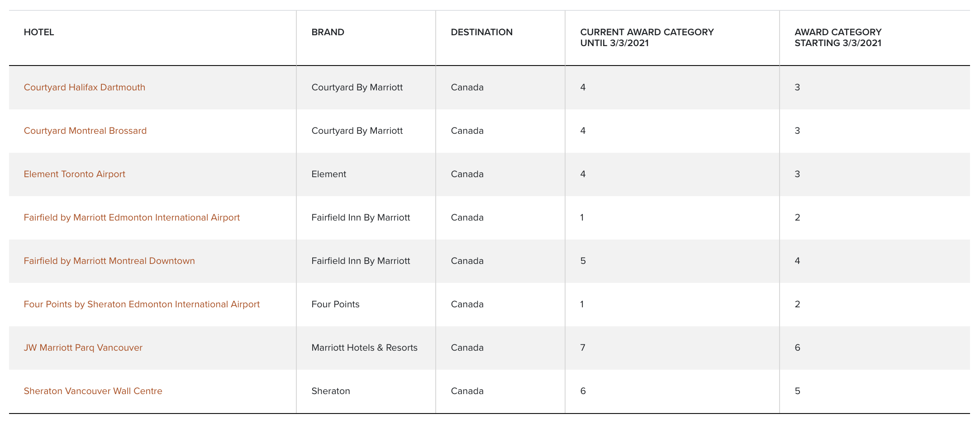The width and height of the screenshot is (980, 423).
Task: Open Fairfield by Marriott Montreal Downtown link
Action: click(x=109, y=261)
